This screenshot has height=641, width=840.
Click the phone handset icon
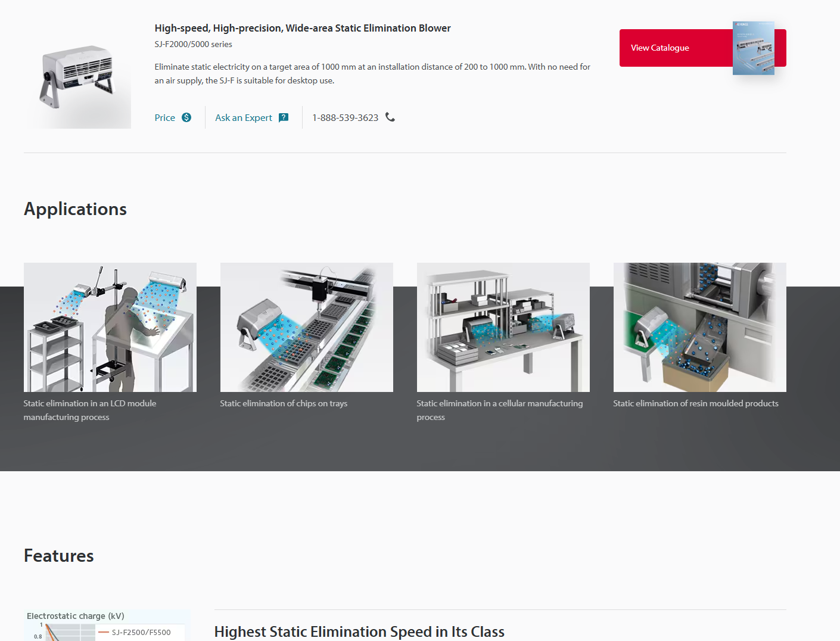click(390, 117)
